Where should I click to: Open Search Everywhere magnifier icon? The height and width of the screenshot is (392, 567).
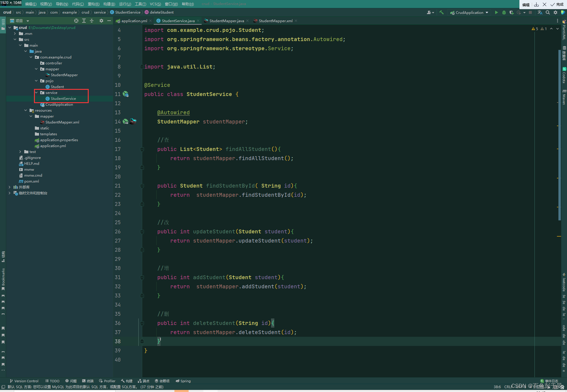coord(548,12)
